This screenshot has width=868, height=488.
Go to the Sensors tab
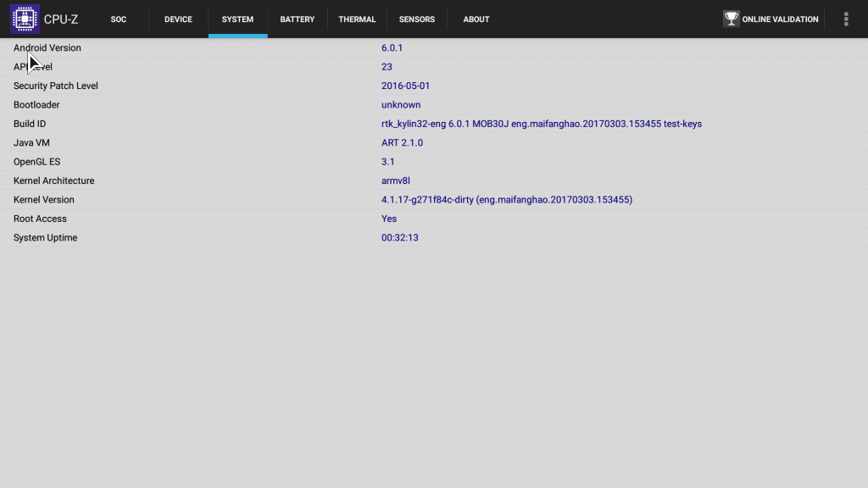click(416, 19)
